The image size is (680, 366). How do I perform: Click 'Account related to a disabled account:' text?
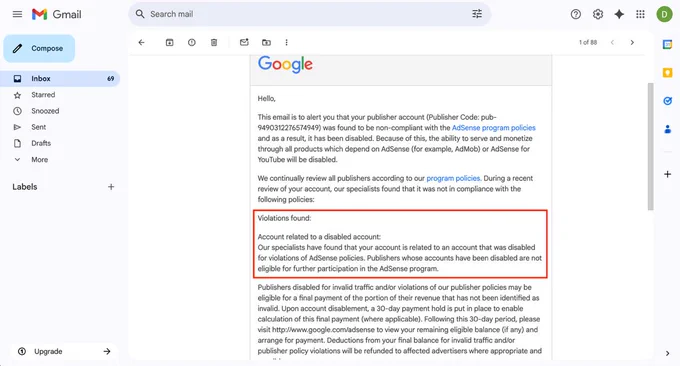[319, 237]
